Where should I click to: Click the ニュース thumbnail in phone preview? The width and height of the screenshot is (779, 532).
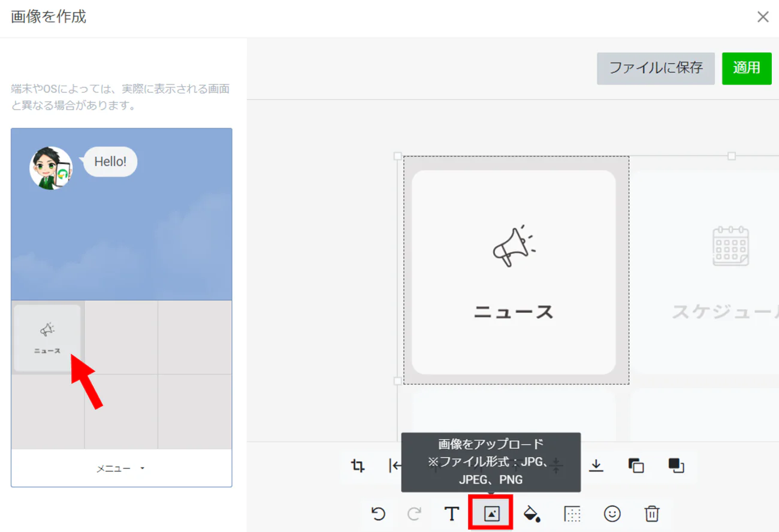point(47,338)
